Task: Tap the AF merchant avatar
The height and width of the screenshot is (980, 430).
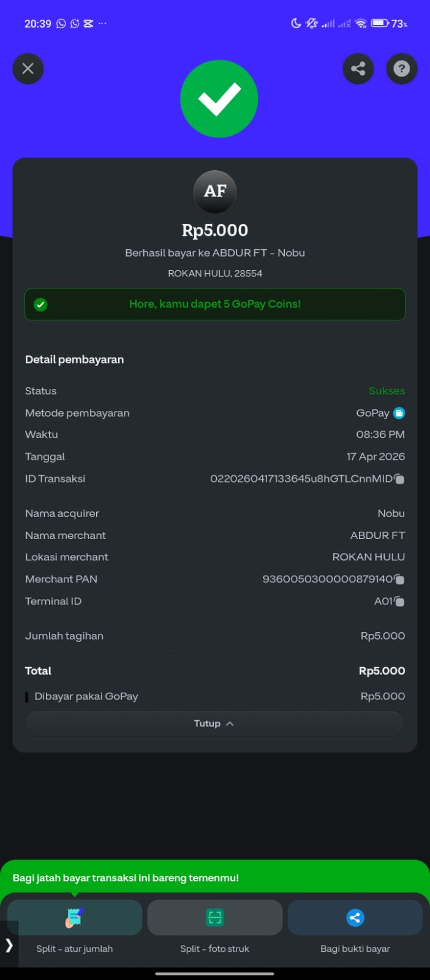Action: tap(215, 191)
